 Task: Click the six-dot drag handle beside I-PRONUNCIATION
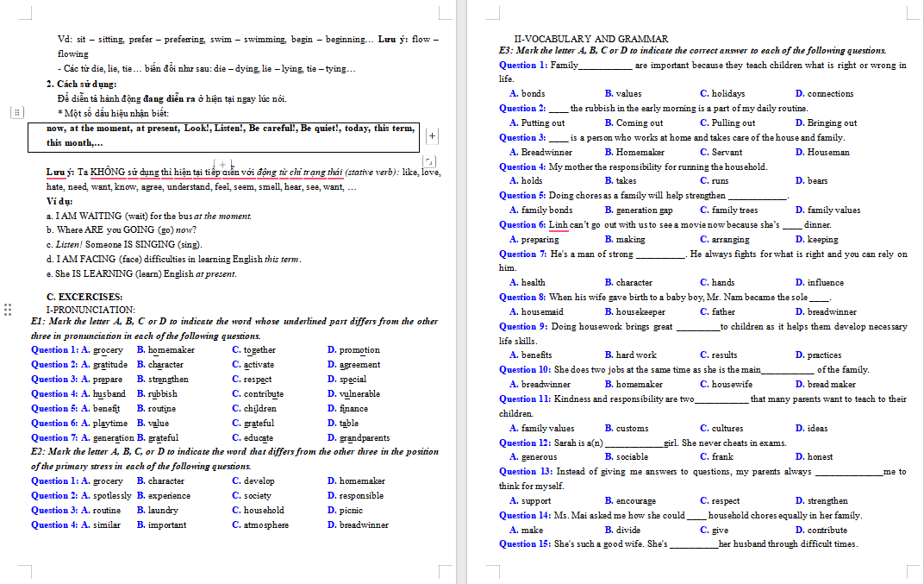click(8, 310)
